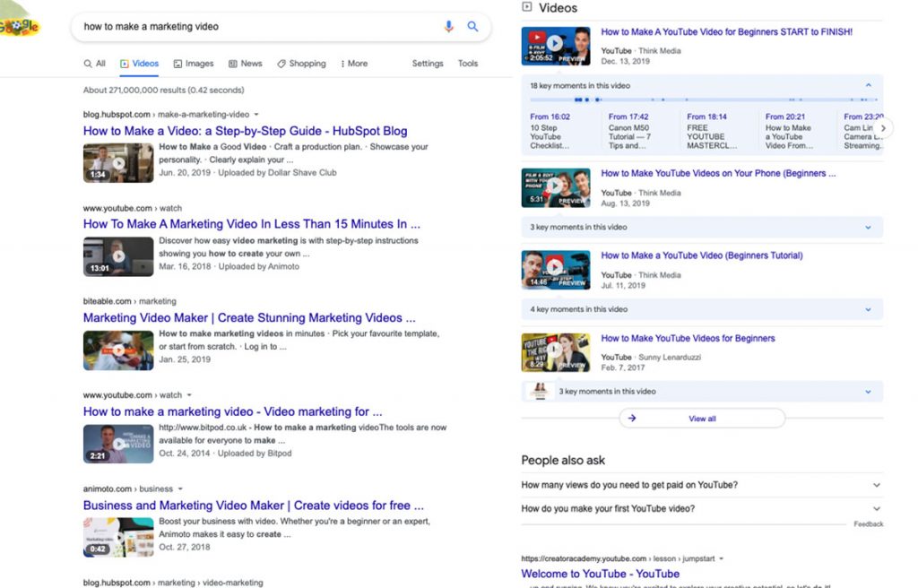Click the arrow icon beside View all
This screenshot has height=588, width=918.
[632, 419]
